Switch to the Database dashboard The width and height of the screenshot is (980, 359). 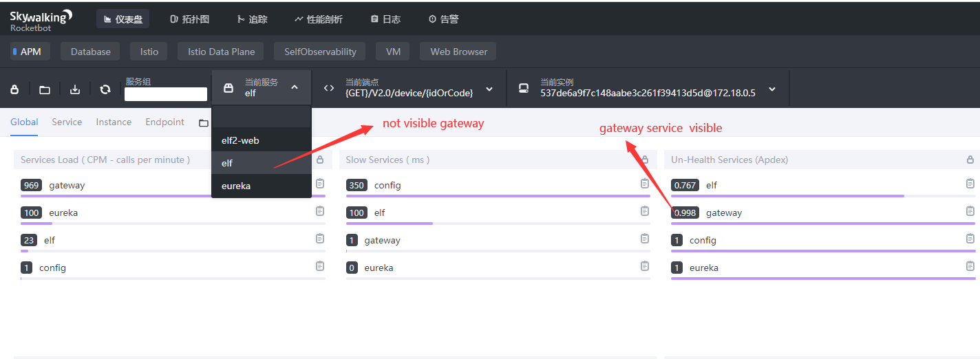tap(91, 52)
